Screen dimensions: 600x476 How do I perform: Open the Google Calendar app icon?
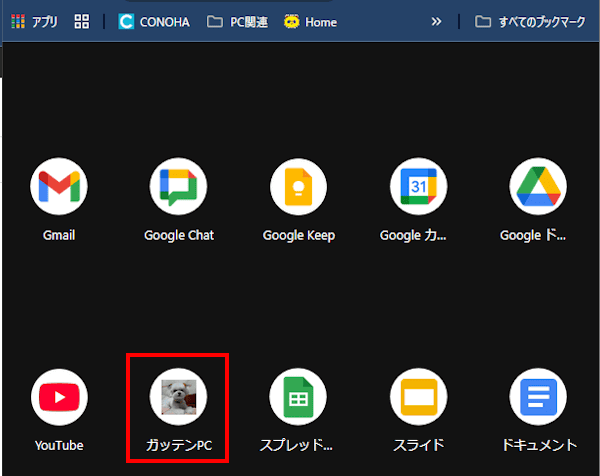click(x=419, y=186)
